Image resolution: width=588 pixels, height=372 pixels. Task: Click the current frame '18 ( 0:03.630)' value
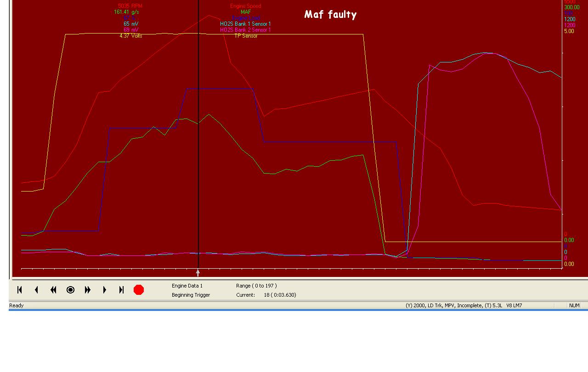[280, 295]
